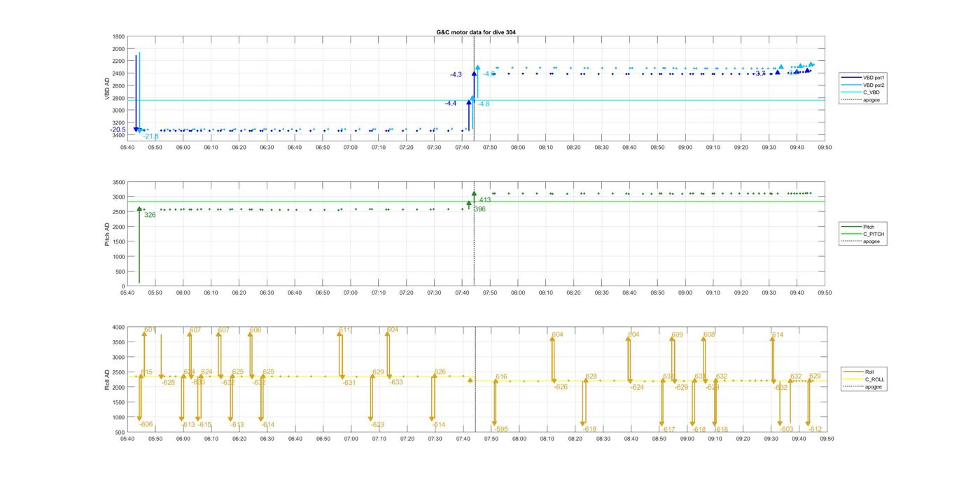Click the 'Roll AD' y-axis label
The image size is (980, 485).
click(108, 379)
